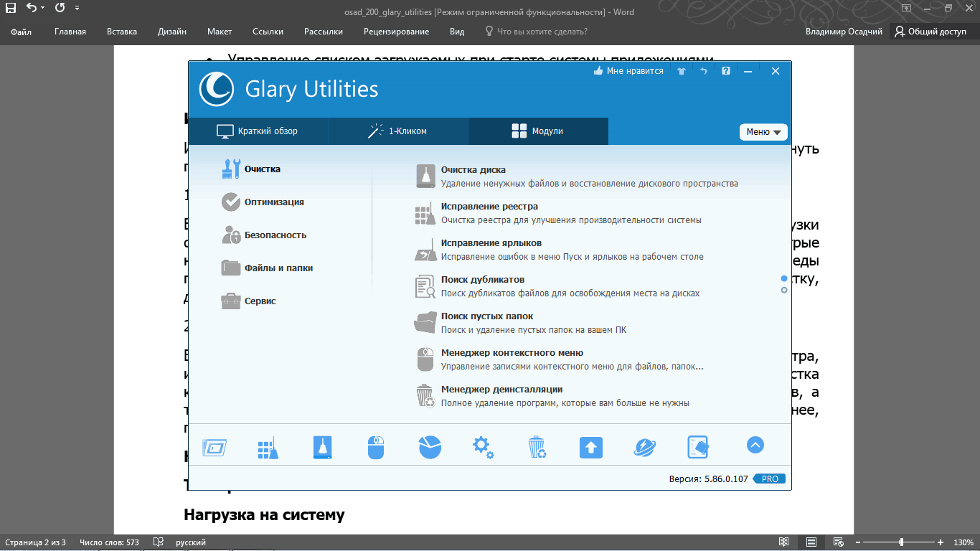Open the Ссылки ribbon tab
Screen dimensions: 980x551
tap(268, 32)
